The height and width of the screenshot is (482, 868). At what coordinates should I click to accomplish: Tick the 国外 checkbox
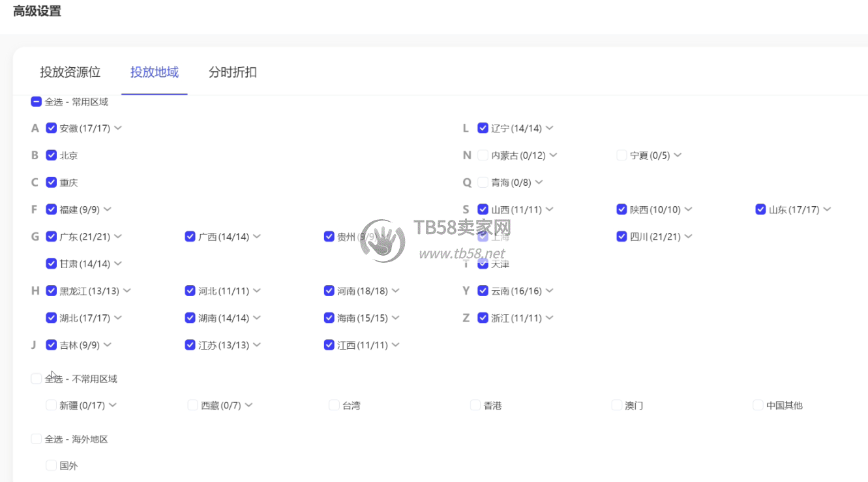[x=52, y=466]
